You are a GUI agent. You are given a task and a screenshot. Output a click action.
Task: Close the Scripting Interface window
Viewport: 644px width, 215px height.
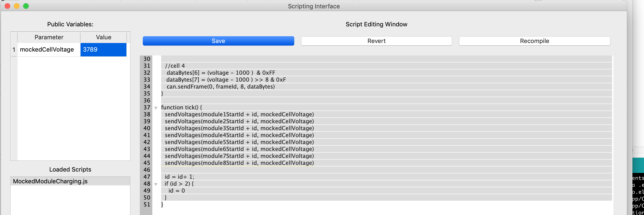point(7,6)
